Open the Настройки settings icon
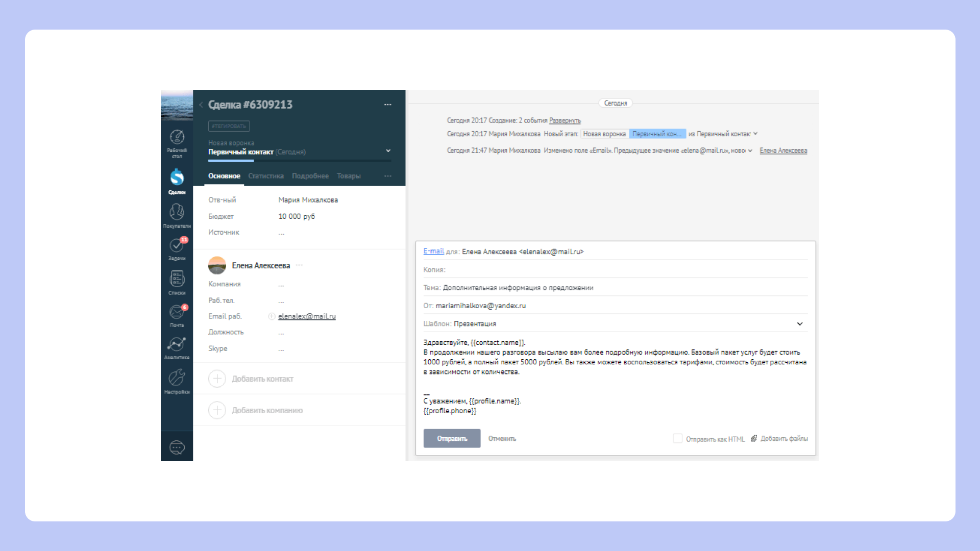 point(177,378)
